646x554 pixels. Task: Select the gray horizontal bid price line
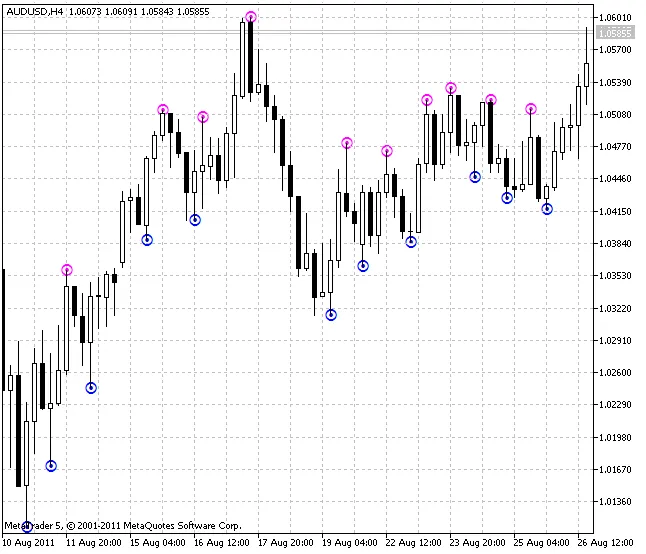point(300,33)
